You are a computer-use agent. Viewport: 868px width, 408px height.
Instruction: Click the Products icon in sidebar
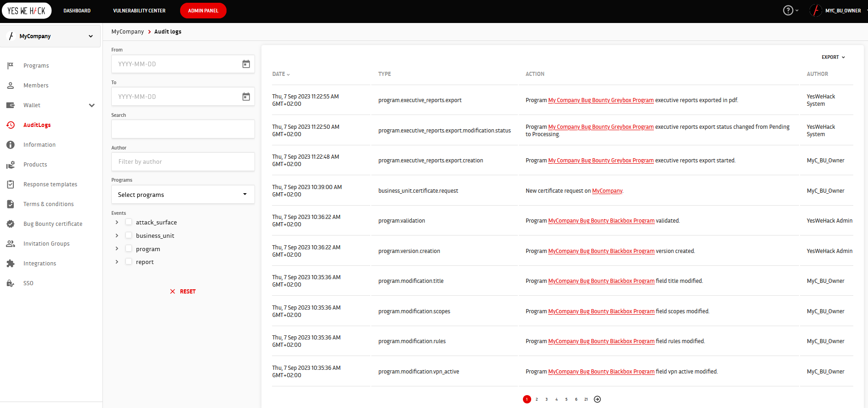click(11, 165)
